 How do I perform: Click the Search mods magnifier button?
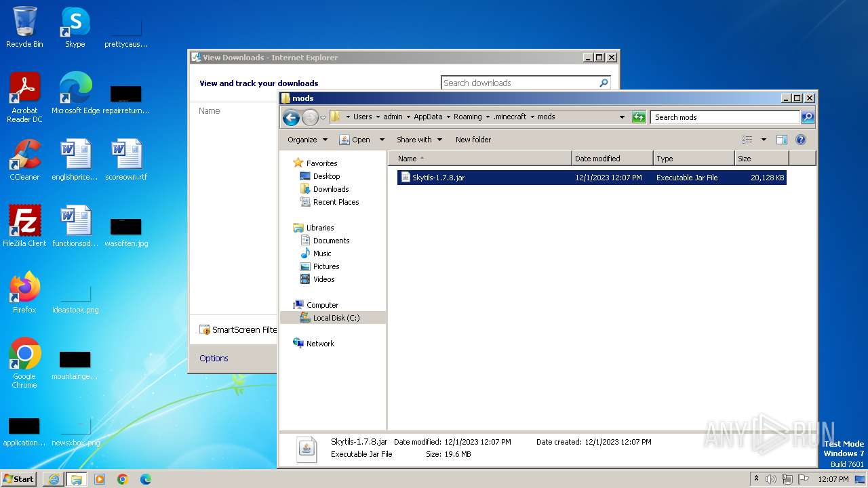[x=807, y=117]
